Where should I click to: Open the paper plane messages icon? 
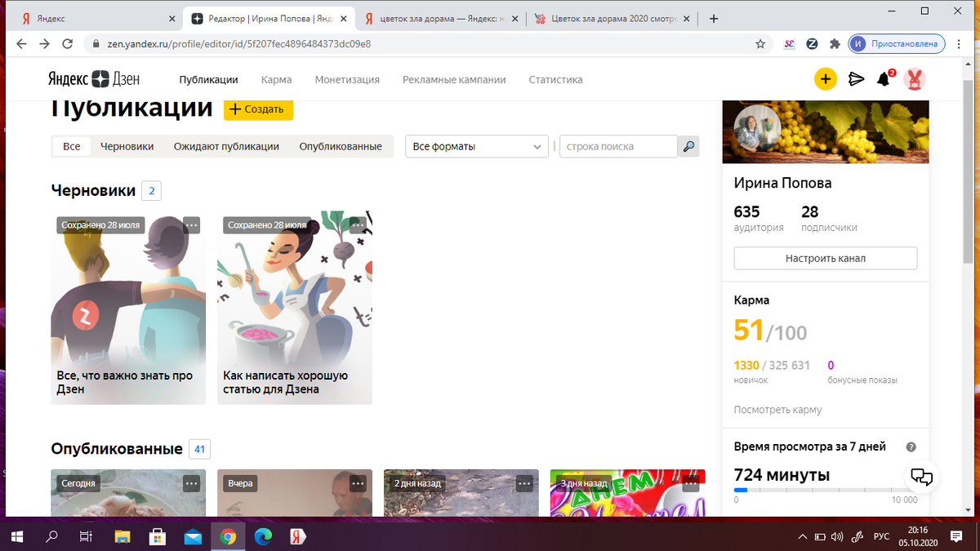pos(856,79)
